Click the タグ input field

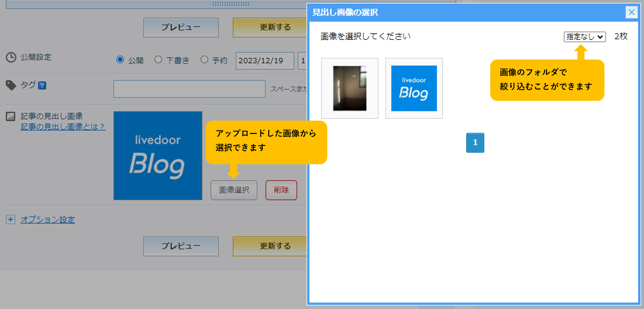[x=189, y=89]
